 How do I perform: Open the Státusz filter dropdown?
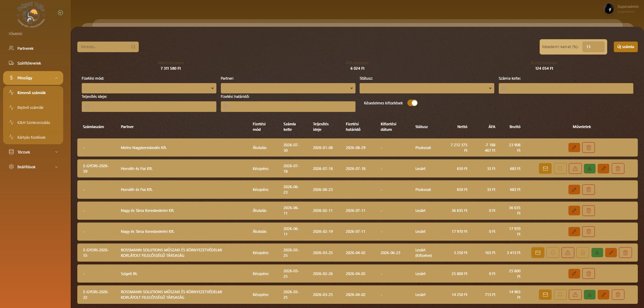(x=427, y=88)
